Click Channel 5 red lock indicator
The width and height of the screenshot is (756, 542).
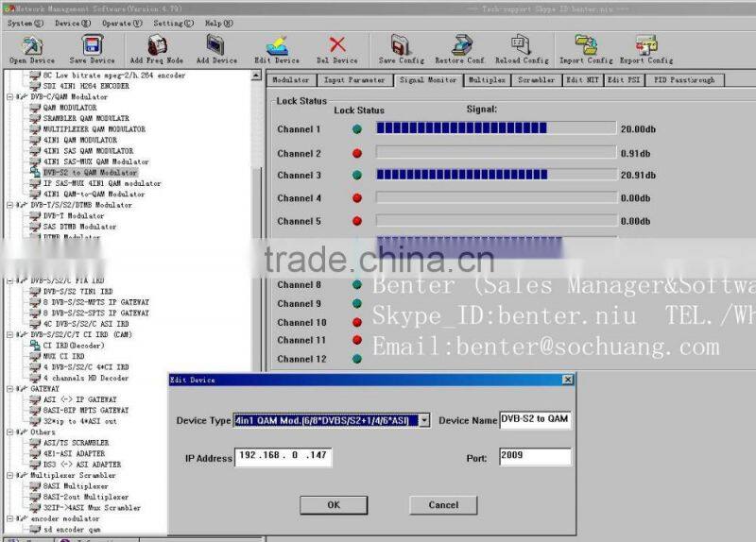click(x=357, y=221)
